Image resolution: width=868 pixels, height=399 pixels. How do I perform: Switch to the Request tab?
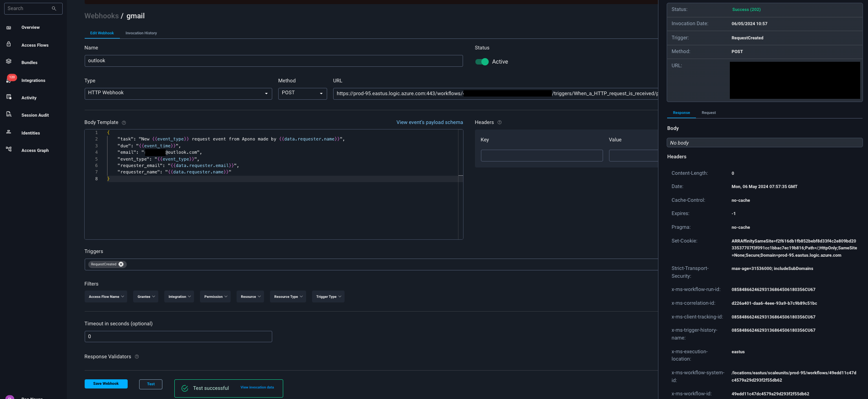708,113
